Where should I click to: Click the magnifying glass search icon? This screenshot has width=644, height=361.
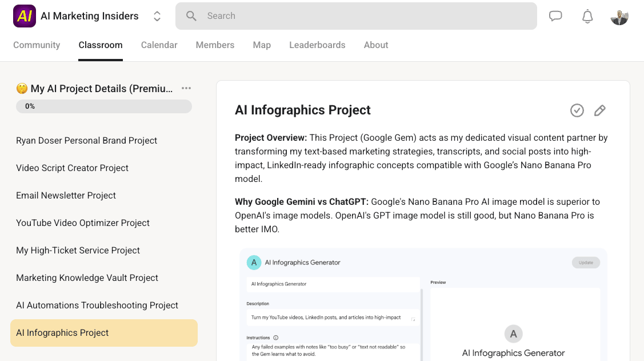click(x=191, y=16)
